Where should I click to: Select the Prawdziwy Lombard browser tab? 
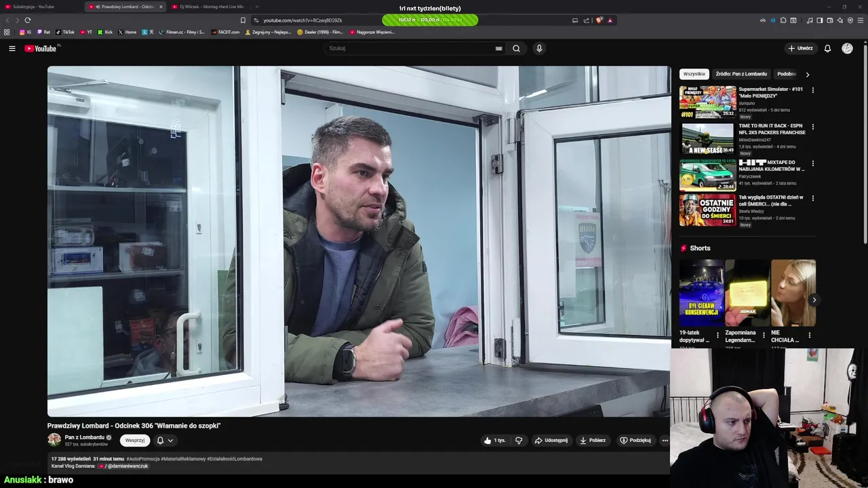coord(124,6)
